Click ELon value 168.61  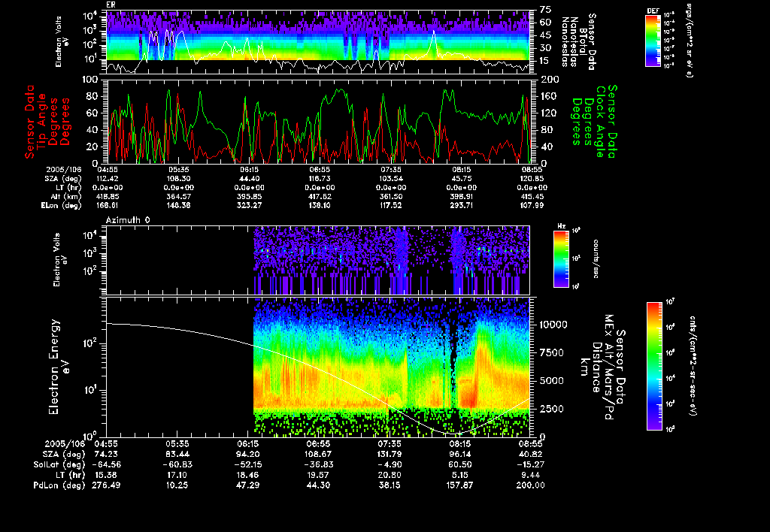click(x=108, y=206)
